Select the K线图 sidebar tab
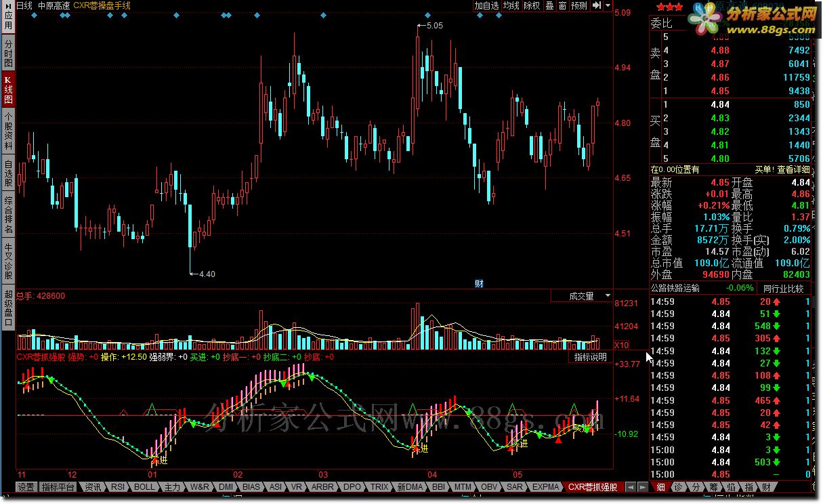Image resolution: width=823 pixels, height=504 pixels. (x=8, y=89)
